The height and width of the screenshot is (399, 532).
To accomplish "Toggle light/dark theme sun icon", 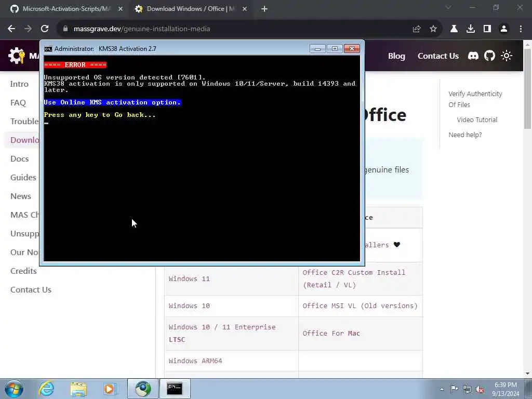I will click(507, 56).
